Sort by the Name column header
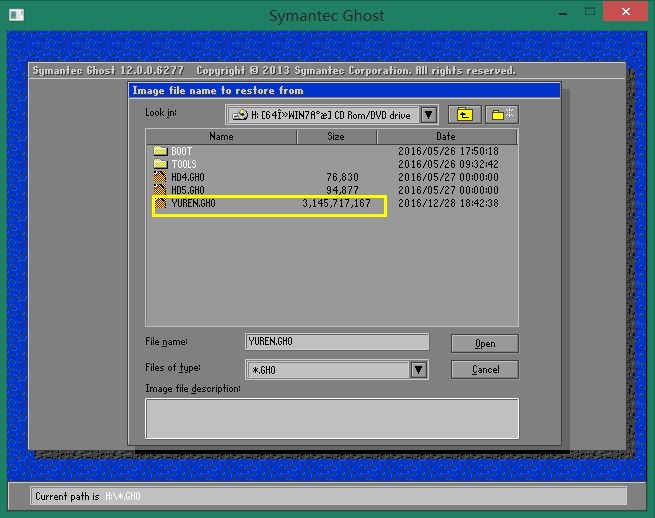Screen dimensions: 655x518 point(221,137)
